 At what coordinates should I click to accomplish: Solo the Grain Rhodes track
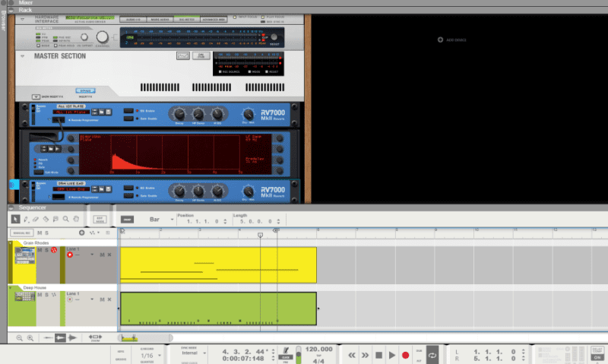pos(46,250)
